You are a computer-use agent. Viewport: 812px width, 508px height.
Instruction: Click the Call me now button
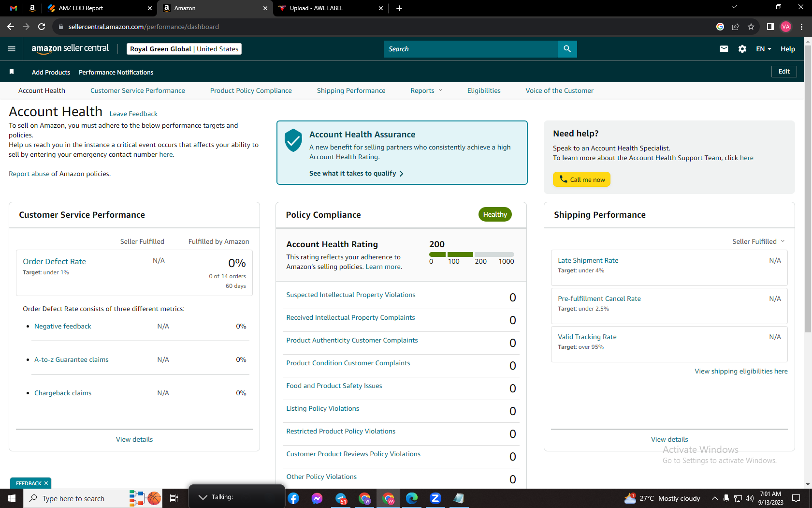582,179
